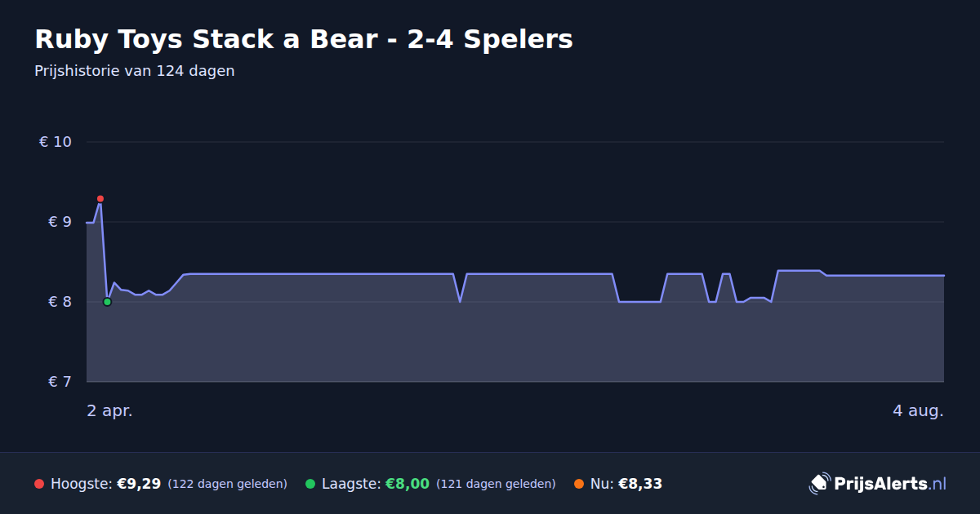
Task: Click the 121 dagen geleden note
Action: click(x=497, y=484)
